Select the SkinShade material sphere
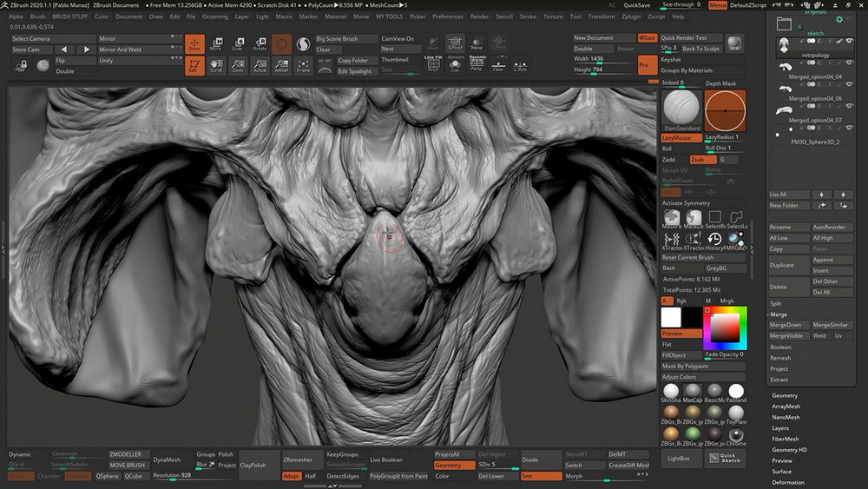The height and width of the screenshot is (489, 868). (671, 392)
